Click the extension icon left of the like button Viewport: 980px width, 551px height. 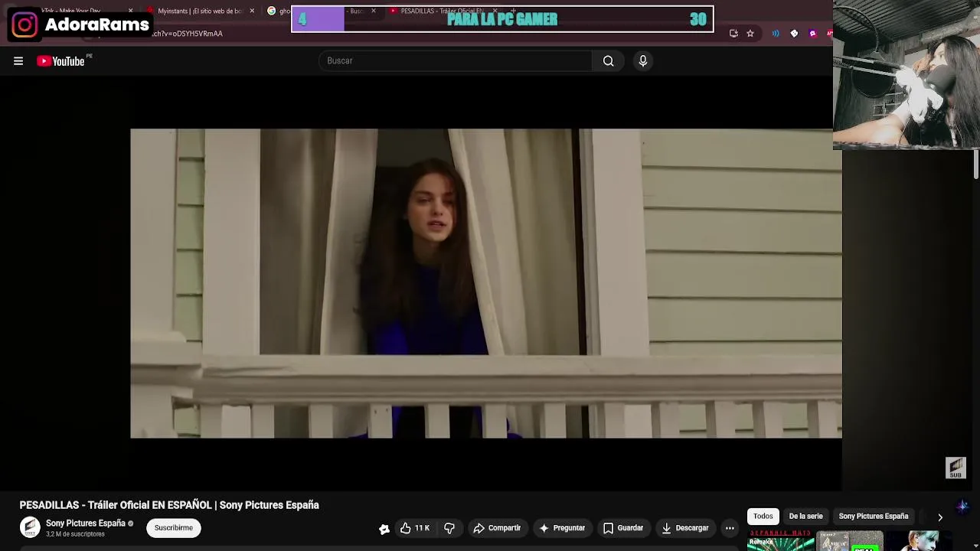click(384, 529)
